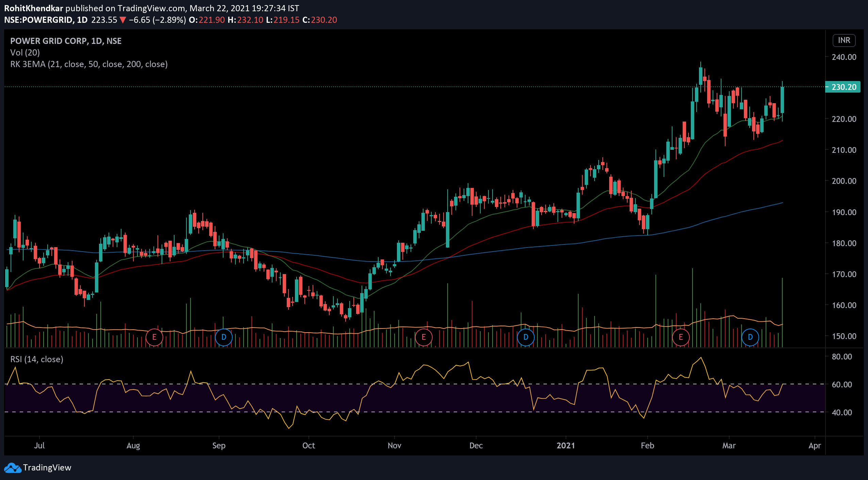The height and width of the screenshot is (480, 868).
Task: Click the September dividend D marker
Action: [x=224, y=337]
